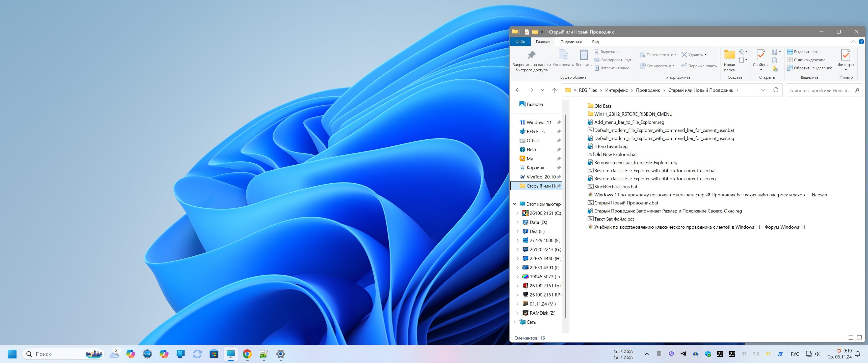Select the Главная ribbon tab

543,42
